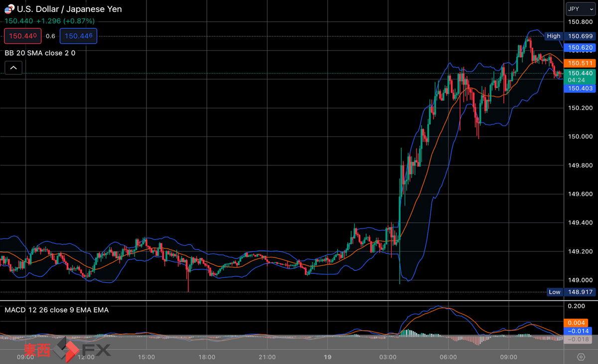Click the 150.000 price axis label
Screen dimensions: 598x364
pos(580,136)
